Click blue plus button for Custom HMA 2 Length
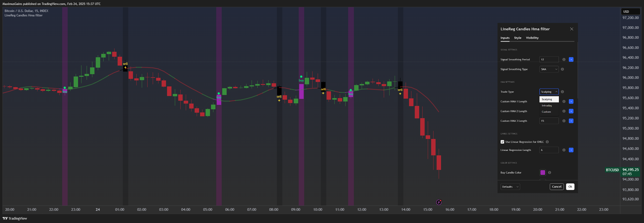 pos(571,111)
